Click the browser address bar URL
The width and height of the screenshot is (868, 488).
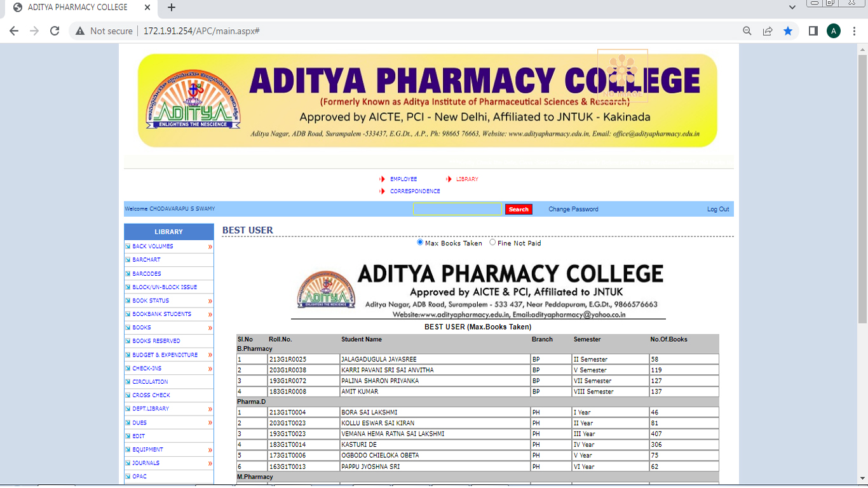coord(201,30)
